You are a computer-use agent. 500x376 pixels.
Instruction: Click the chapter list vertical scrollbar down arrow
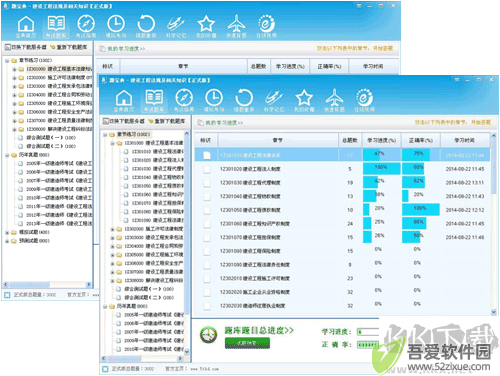coord(494,312)
